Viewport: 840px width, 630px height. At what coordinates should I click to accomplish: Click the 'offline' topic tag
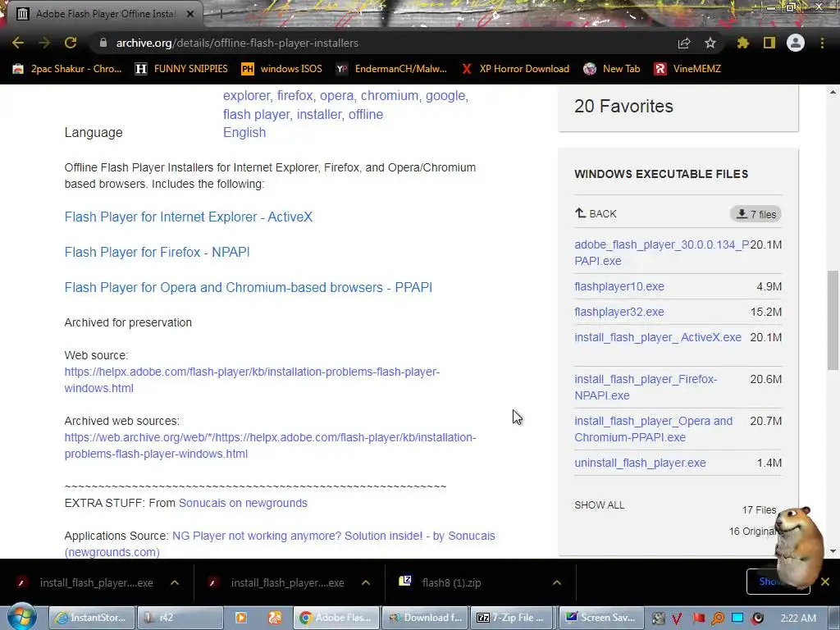pos(366,114)
